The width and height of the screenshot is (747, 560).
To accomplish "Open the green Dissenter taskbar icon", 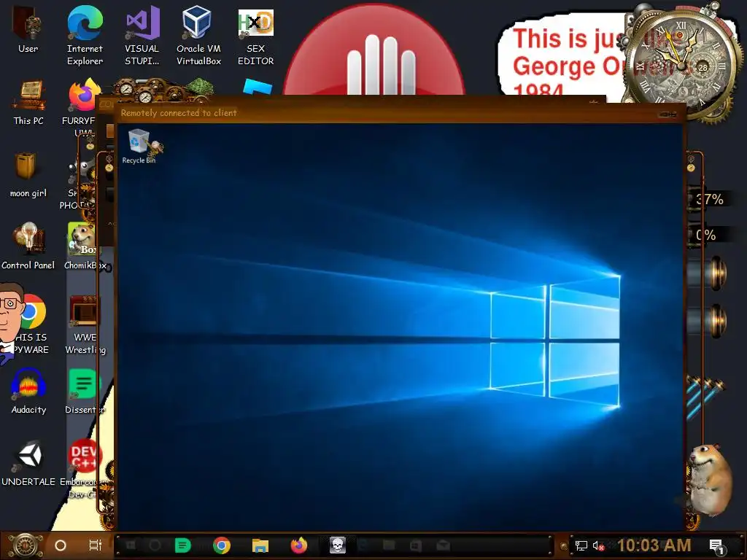I will point(182,545).
